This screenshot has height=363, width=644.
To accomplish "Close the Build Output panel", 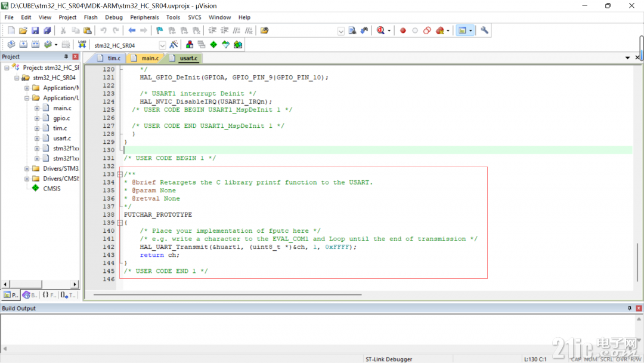I will (x=639, y=308).
